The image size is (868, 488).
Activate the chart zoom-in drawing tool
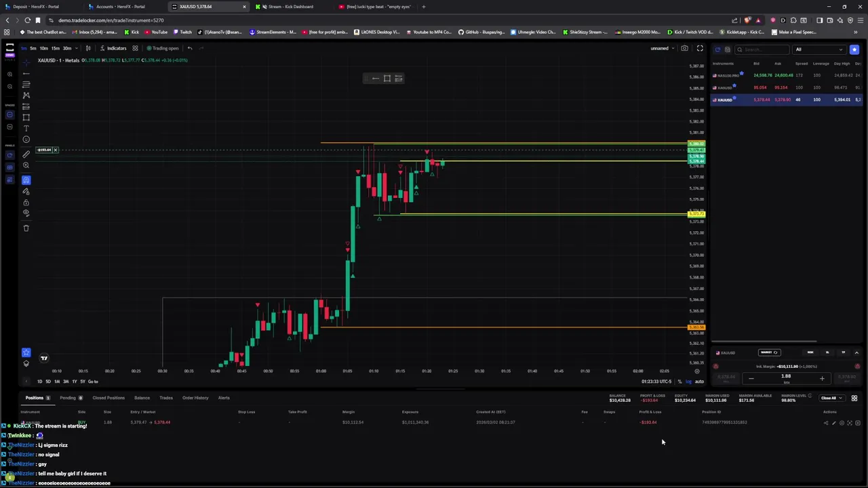click(x=26, y=165)
